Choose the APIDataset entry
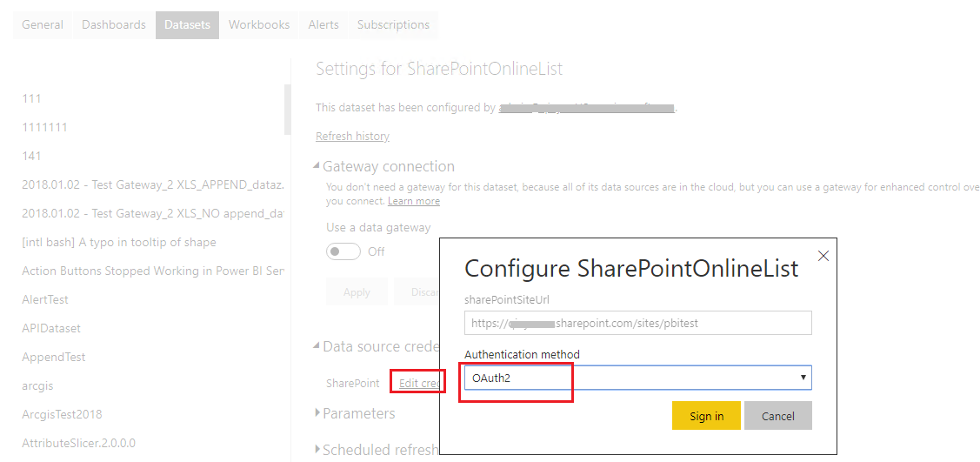 tap(50, 328)
